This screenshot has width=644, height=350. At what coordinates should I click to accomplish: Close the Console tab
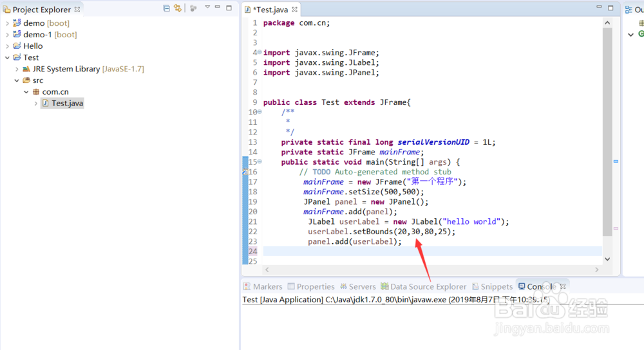pyautogui.click(x=563, y=286)
